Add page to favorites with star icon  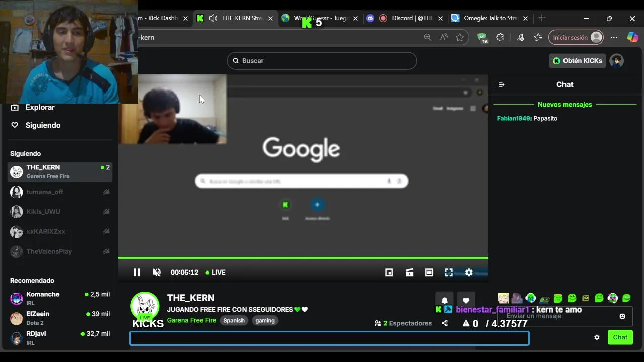click(460, 37)
